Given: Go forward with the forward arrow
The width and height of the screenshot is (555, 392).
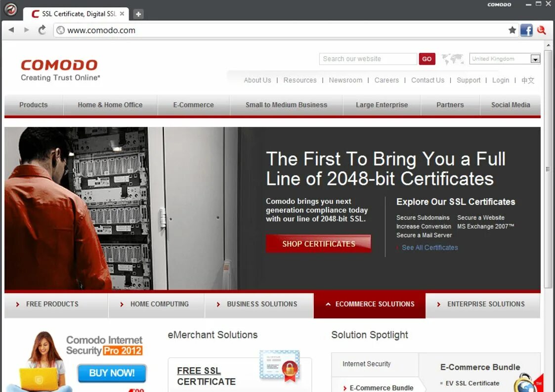Looking at the screenshot, I should click(x=27, y=30).
